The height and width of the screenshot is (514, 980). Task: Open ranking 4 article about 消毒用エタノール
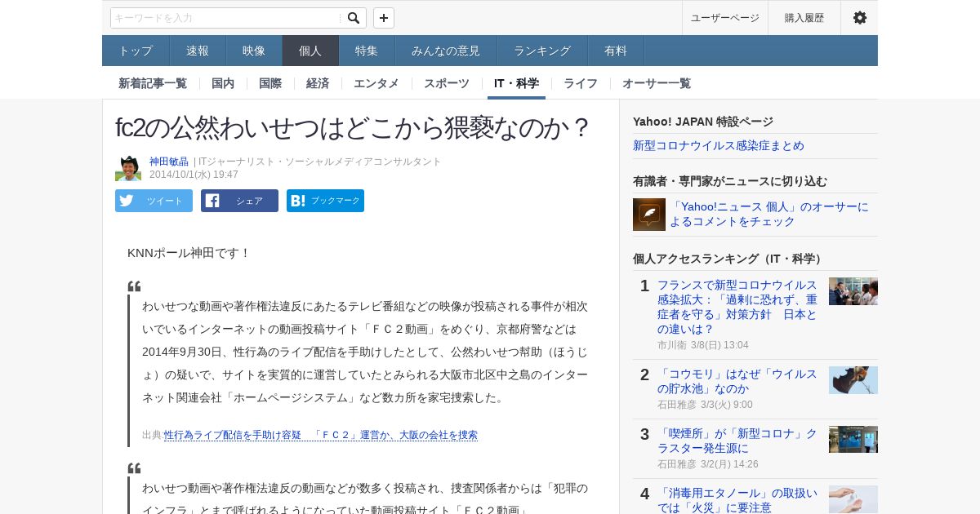click(x=737, y=499)
